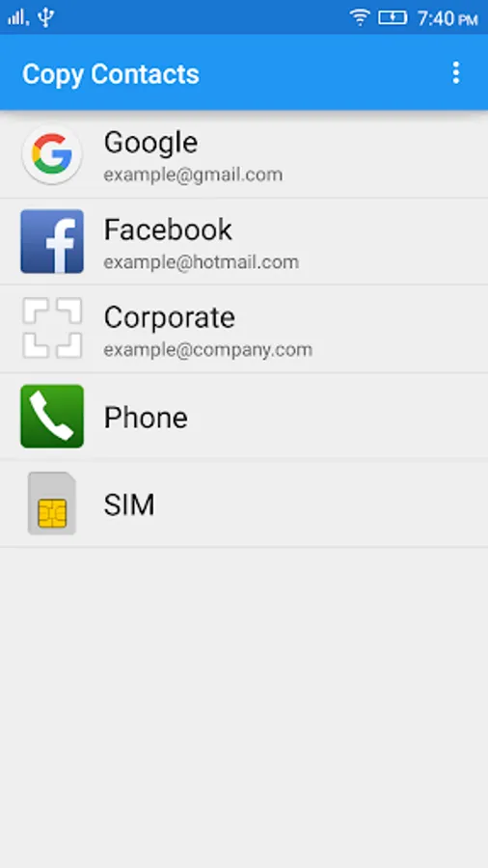Tap the Google account logo icon
Viewport: 488px width, 868px height.
tap(52, 154)
